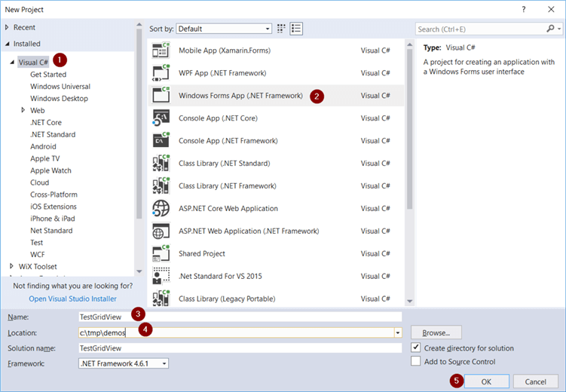The width and height of the screenshot is (566, 392).
Task: Select Get Started category
Action: [x=48, y=75]
